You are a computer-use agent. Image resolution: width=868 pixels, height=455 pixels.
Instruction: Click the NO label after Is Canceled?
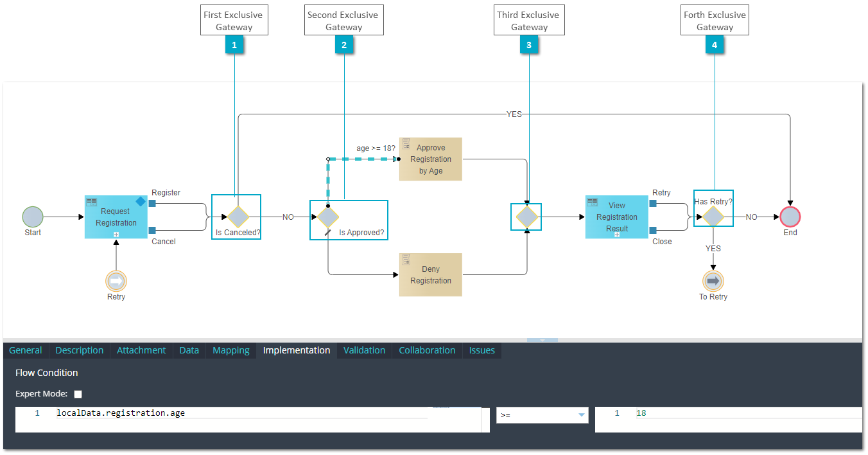click(288, 217)
